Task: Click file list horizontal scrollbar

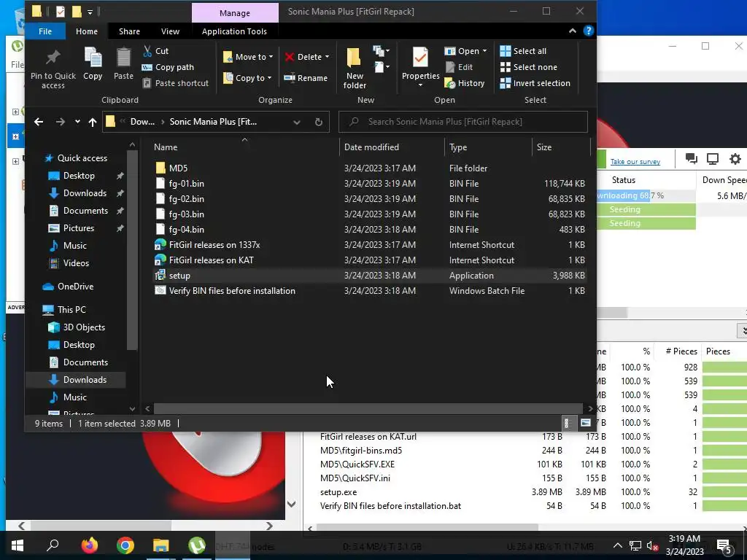Action: 368,408
